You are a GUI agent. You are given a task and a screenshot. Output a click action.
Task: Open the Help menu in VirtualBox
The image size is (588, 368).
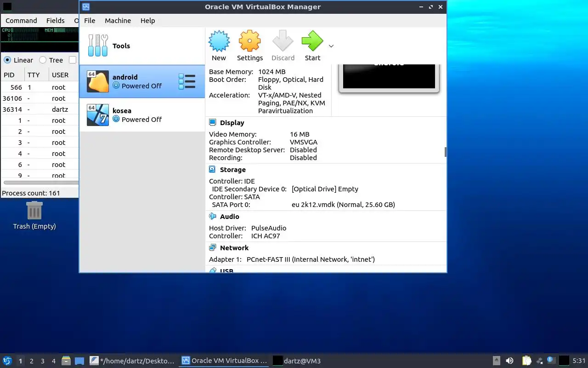tap(147, 21)
